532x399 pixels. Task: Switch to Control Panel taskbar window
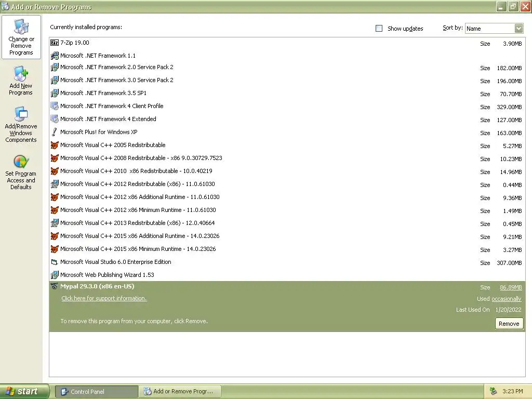coord(96,392)
